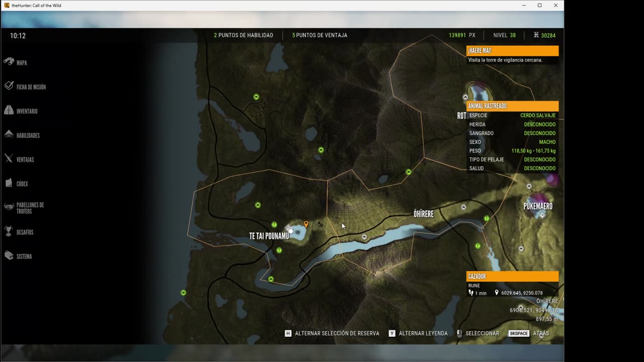Click the 10:12 game clock
Screen dimensions: 644x362
tap(18, 36)
